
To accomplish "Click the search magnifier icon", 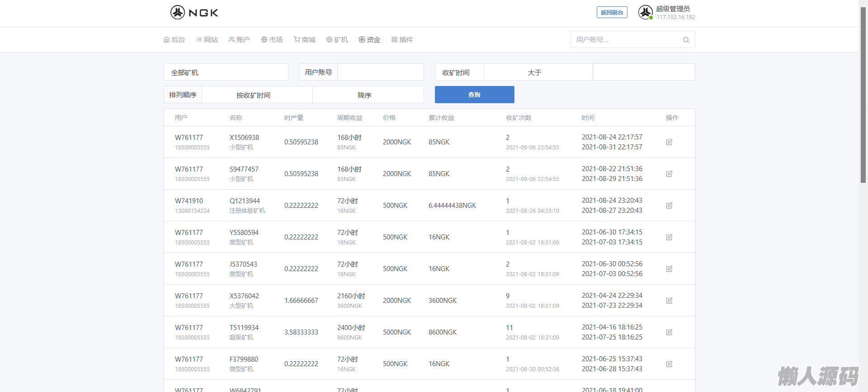I will tap(686, 40).
